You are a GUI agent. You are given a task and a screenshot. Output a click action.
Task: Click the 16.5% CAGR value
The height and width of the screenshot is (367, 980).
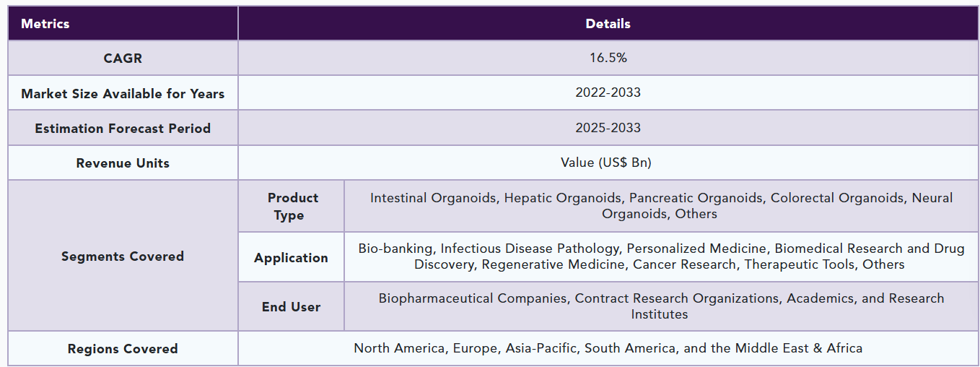(x=608, y=58)
